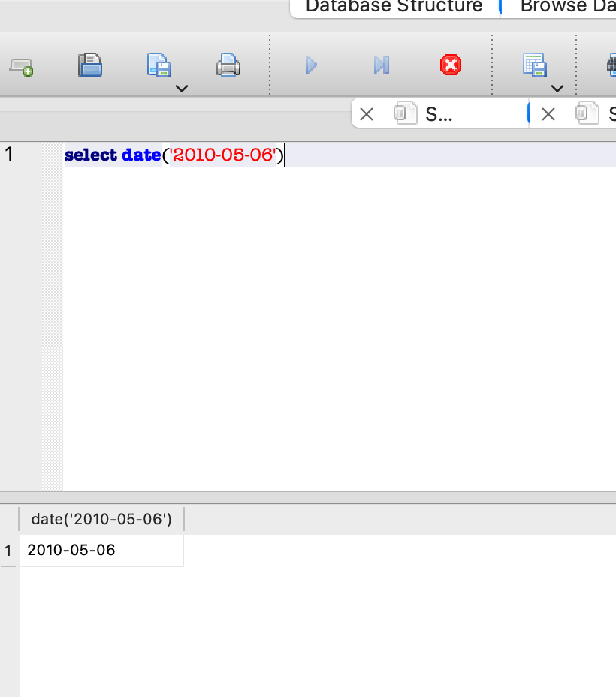Stop the running SQL query

click(x=449, y=65)
